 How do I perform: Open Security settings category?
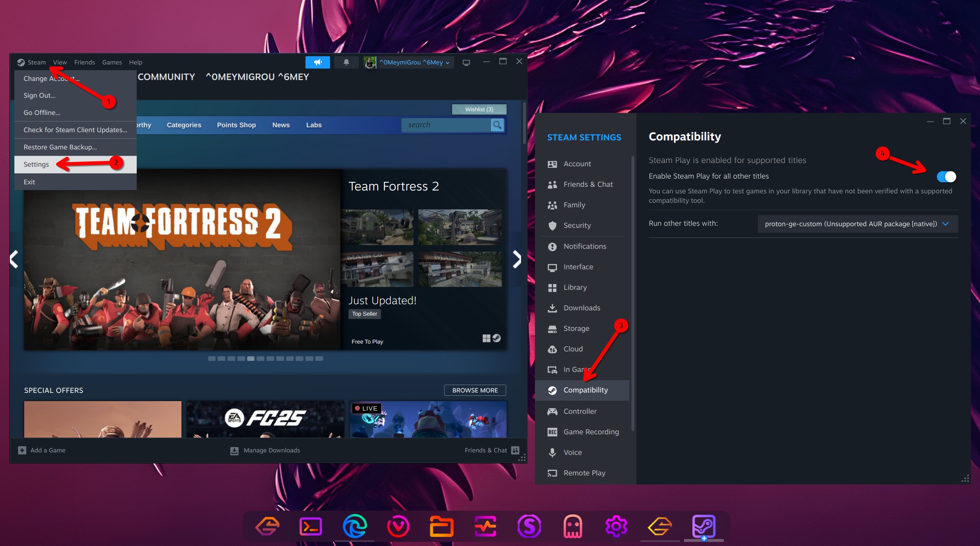pos(582,225)
